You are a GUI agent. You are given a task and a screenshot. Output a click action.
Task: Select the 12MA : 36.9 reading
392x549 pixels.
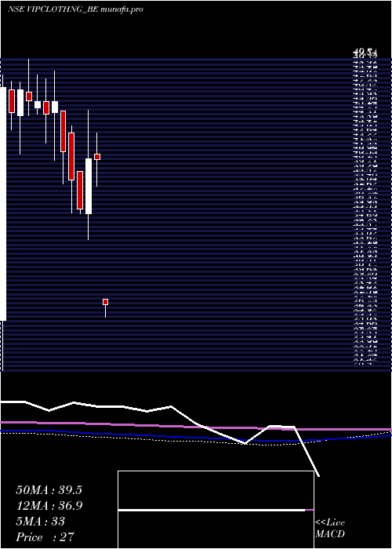pos(49,506)
